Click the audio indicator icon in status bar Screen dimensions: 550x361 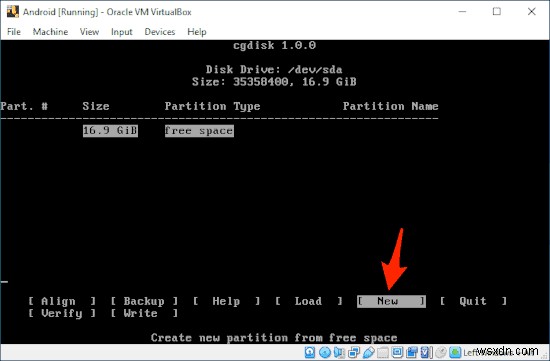pyautogui.click(x=339, y=352)
